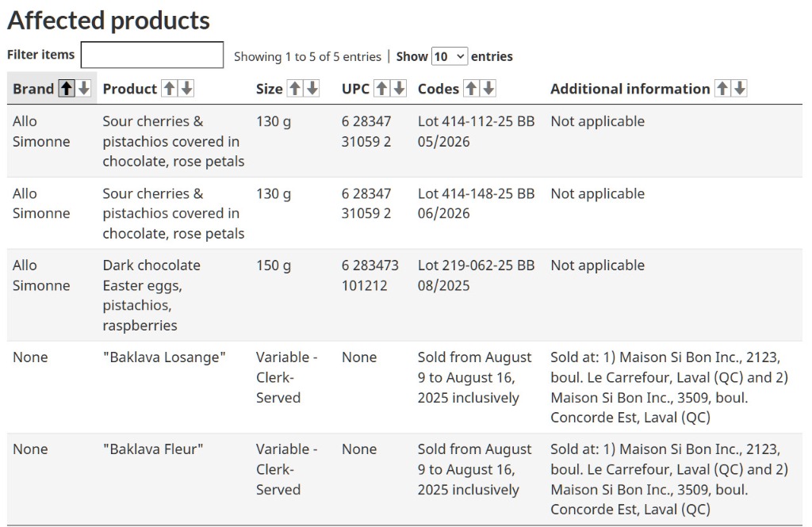This screenshot has height=527, width=812.
Task: Click the Dark chocolate Easter eggs cell
Action: coord(151,295)
